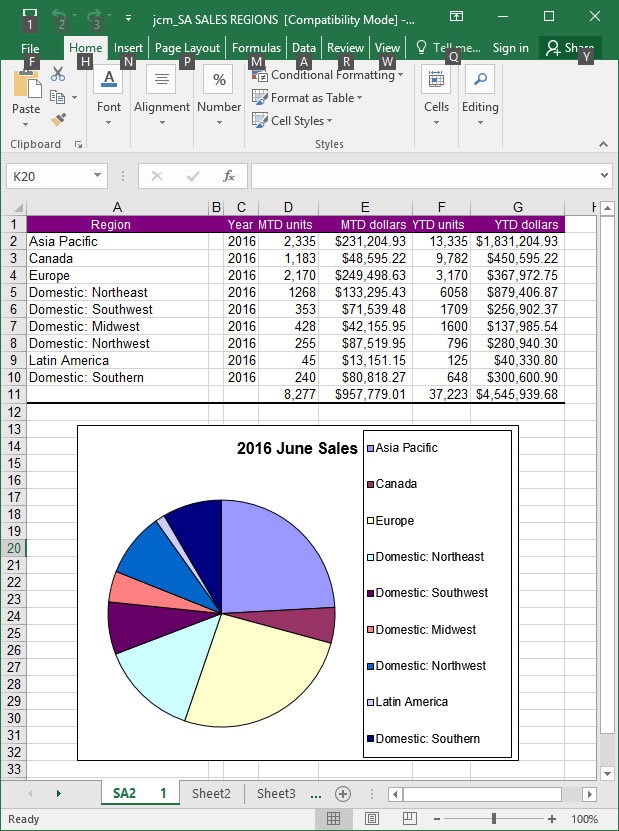Image resolution: width=619 pixels, height=831 pixels.
Task: Click the vertical scrollbar down arrow
Action: (x=608, y=773)
